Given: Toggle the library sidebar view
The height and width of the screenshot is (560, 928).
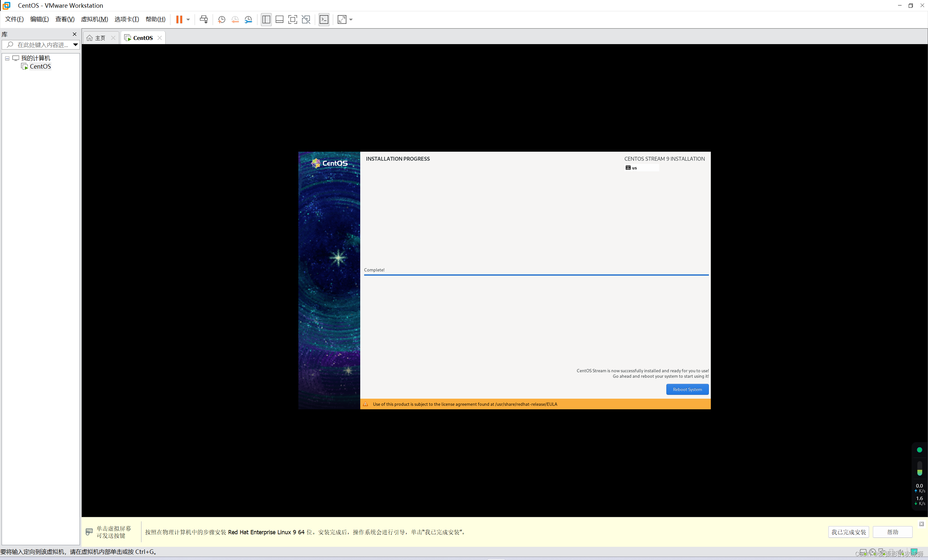Looking at the screenshot, I should 266,20.
